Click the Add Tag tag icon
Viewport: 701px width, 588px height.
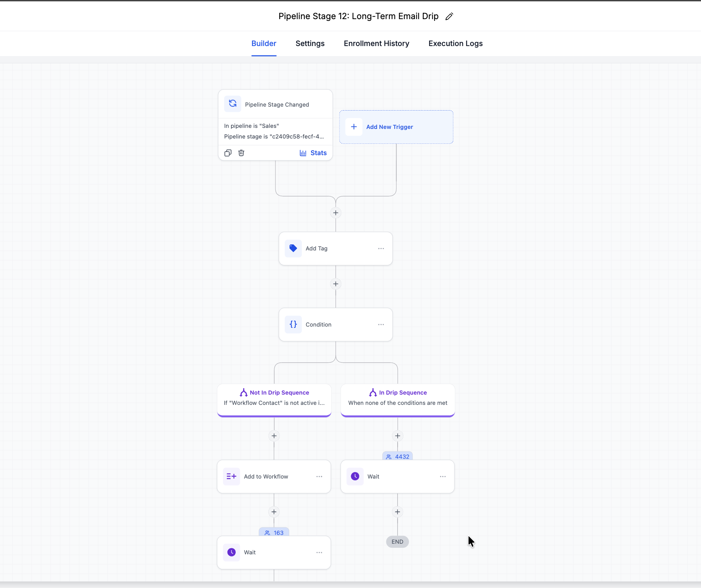pyautogui.click(x=293, y=248)
